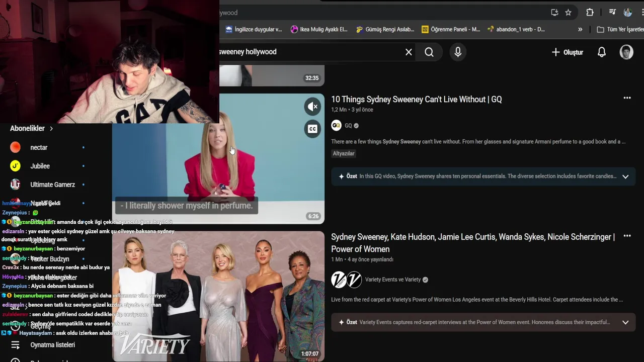644x362 pixels.
Task: Expand the GQ video Özet summary
Action: point(625,176)
